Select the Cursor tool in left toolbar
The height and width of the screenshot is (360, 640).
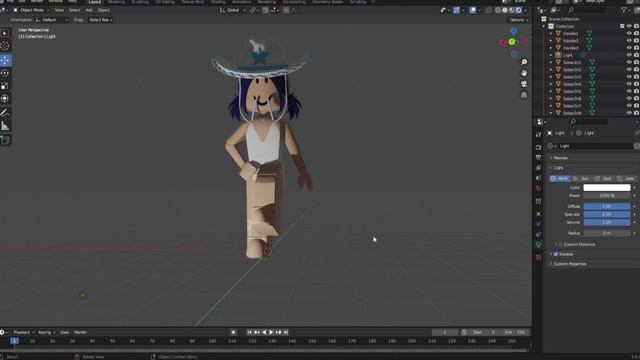pyautogui.click(x=5, y=46)
